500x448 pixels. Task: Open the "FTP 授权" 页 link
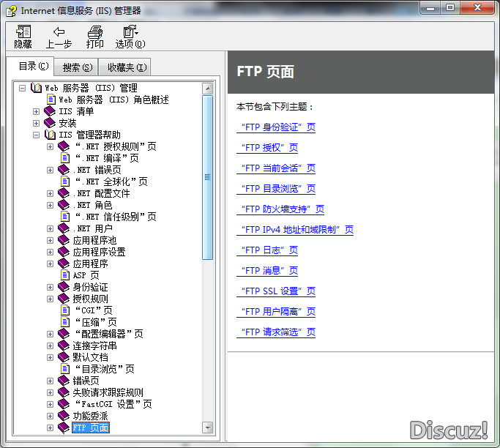(267, 148)
